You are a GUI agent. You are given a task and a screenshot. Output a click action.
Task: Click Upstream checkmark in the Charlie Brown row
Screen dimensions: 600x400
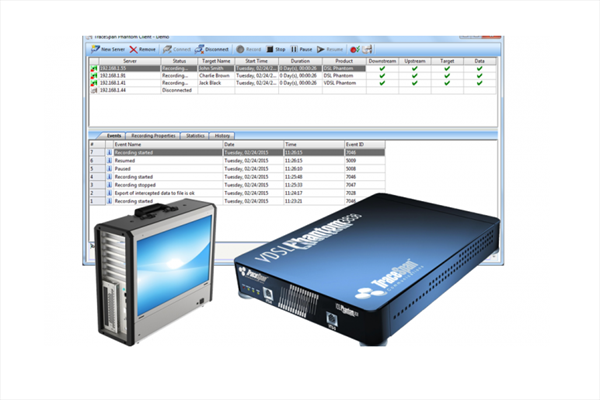(x=414, y=76)
